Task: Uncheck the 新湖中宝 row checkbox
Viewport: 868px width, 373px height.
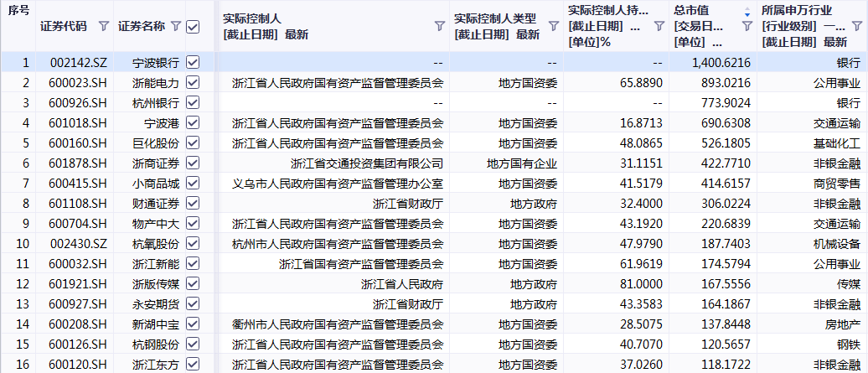Action: [x=193, y=324]
